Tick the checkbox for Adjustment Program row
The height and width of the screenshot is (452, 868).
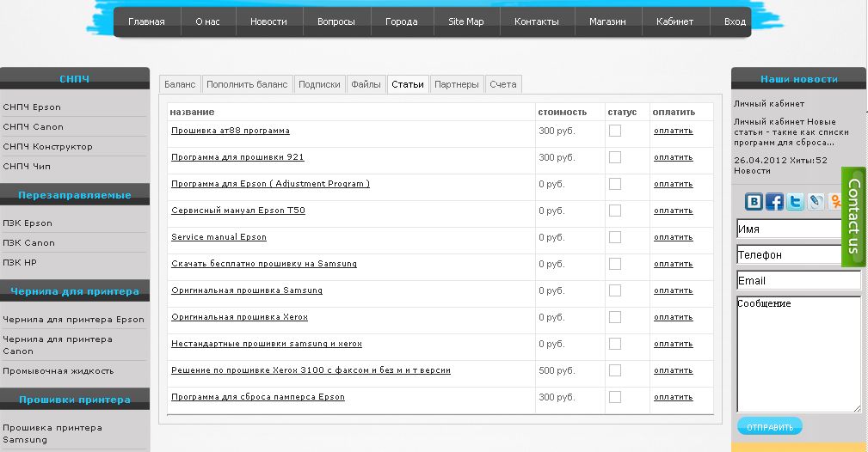tap(615, 184)
